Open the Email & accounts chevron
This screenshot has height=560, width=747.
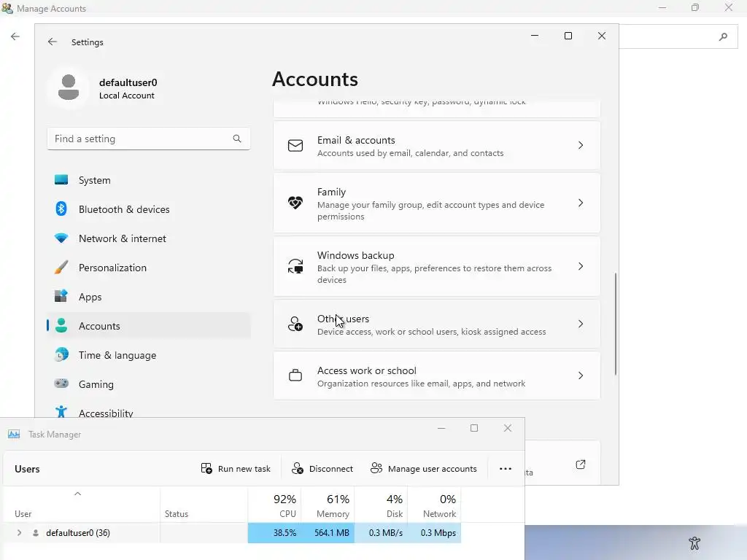click(x=580, y=145)
